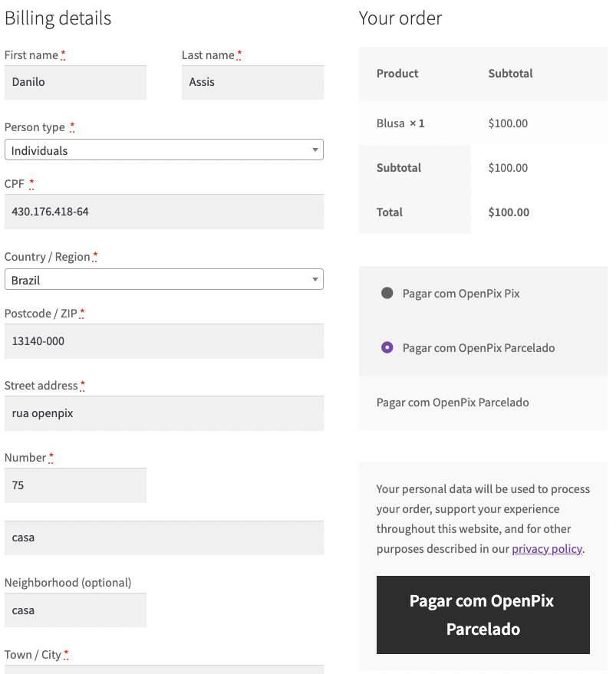
Task: Click the Postcode / ZIP field
Action: [x=163, y=340]
